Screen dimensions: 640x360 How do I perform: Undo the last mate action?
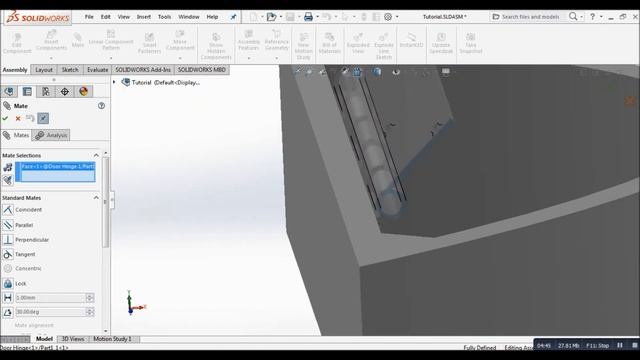pos(30,118)
